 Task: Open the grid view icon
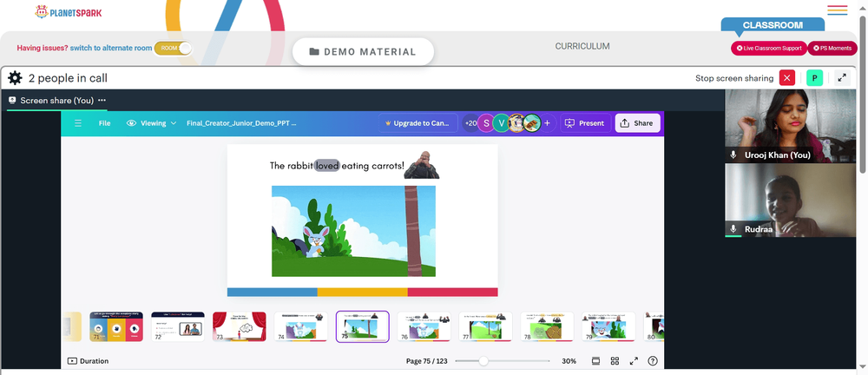click(615, 361)
